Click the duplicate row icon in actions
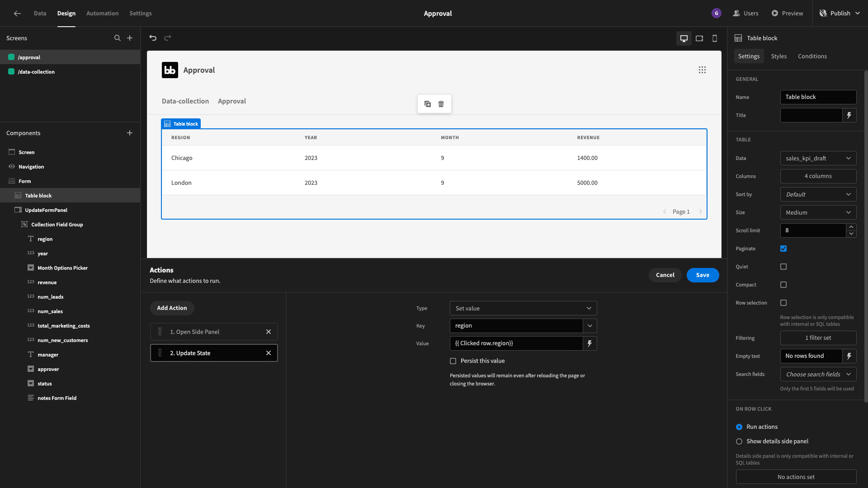Viewport: 868px width, 488px height. coord(427,104)
